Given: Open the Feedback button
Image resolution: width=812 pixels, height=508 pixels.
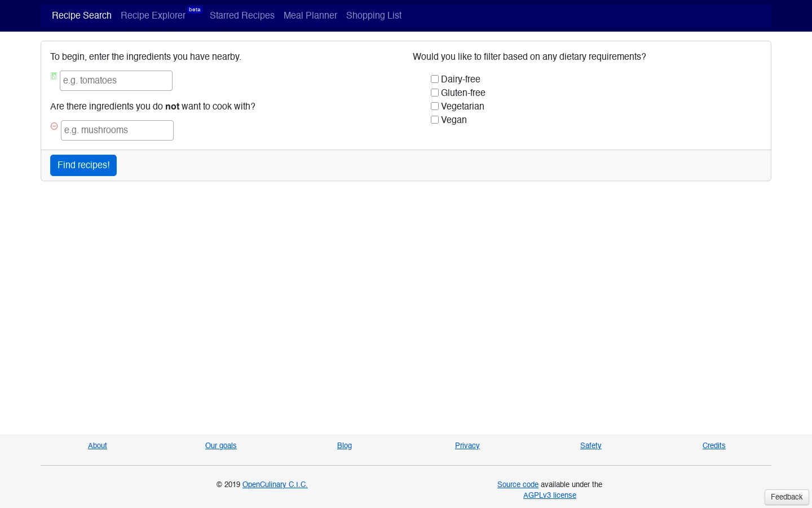Looking at the screenshot, I should tap(787, 497).
